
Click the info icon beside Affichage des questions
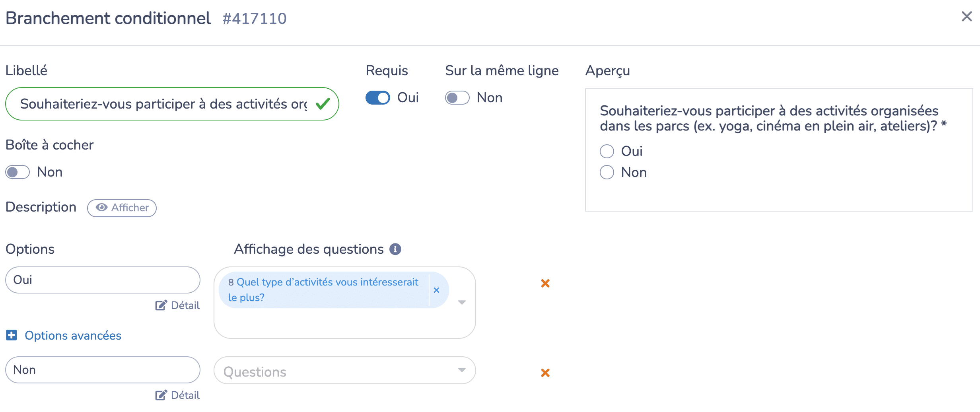pyautogui.click(x=395, y=249)
